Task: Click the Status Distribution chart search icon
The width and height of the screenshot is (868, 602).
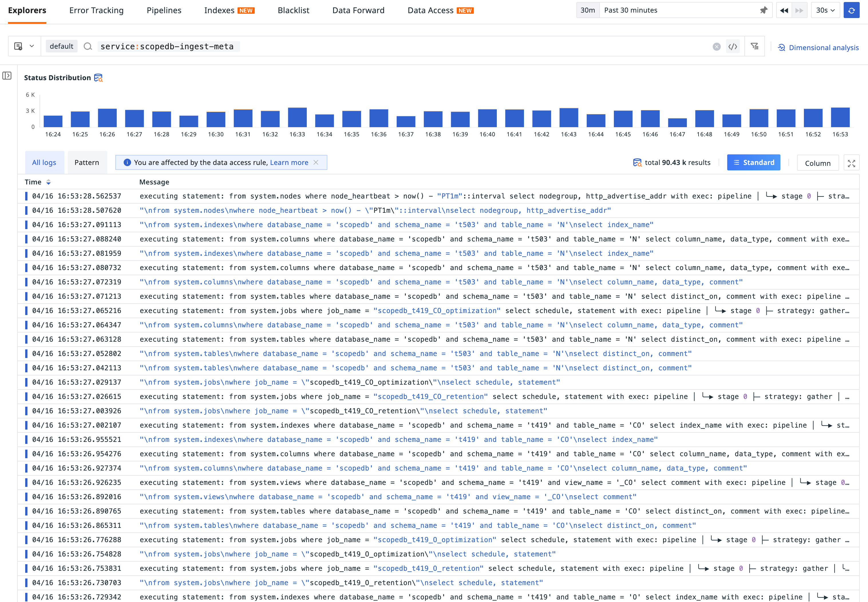Action: coord(98,78)
